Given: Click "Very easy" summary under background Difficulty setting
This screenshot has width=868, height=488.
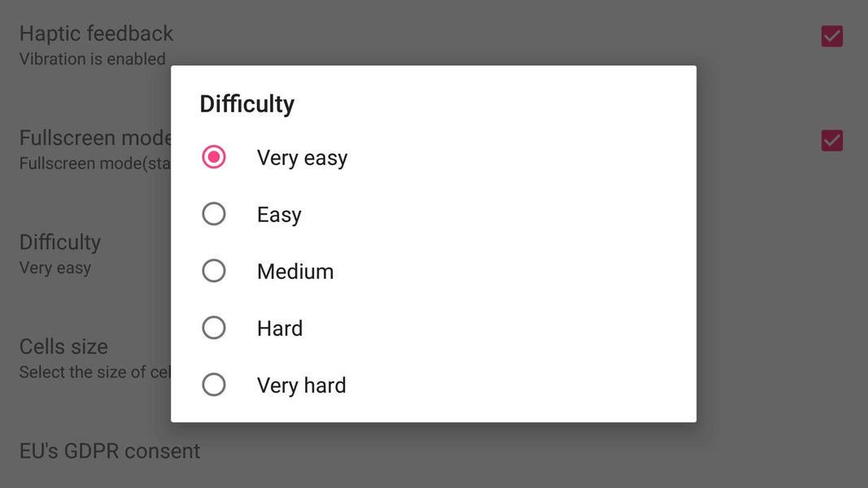Looking at the screenshot, I should click(55, 268).
